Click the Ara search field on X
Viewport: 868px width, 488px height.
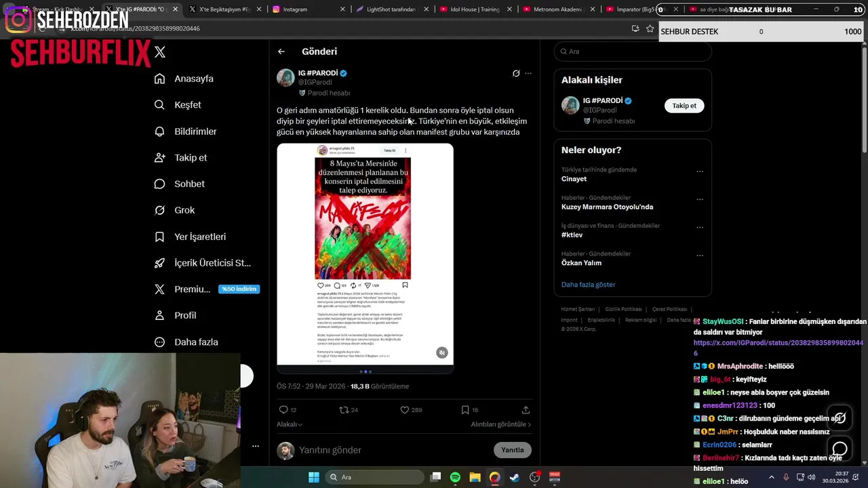[633, 52]
